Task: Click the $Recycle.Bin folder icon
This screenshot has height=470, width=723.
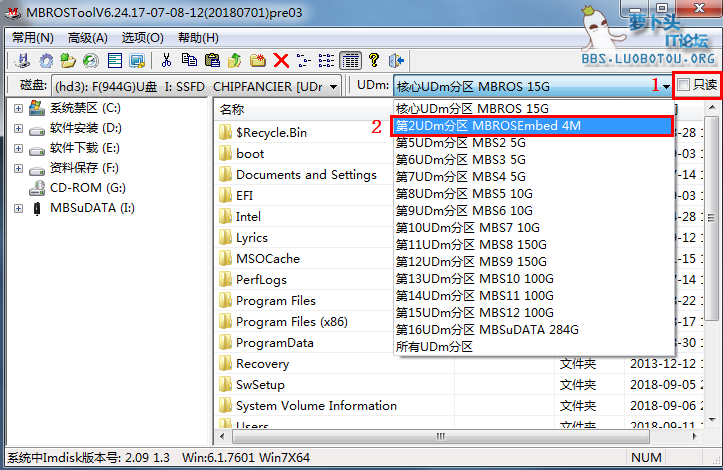Action: point(225,132)
